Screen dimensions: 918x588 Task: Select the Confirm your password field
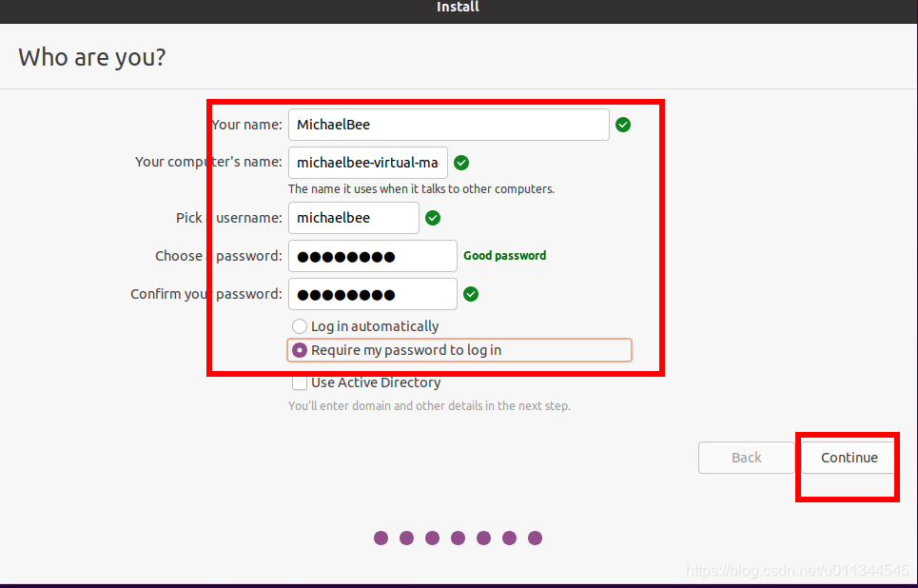point(372,294)
